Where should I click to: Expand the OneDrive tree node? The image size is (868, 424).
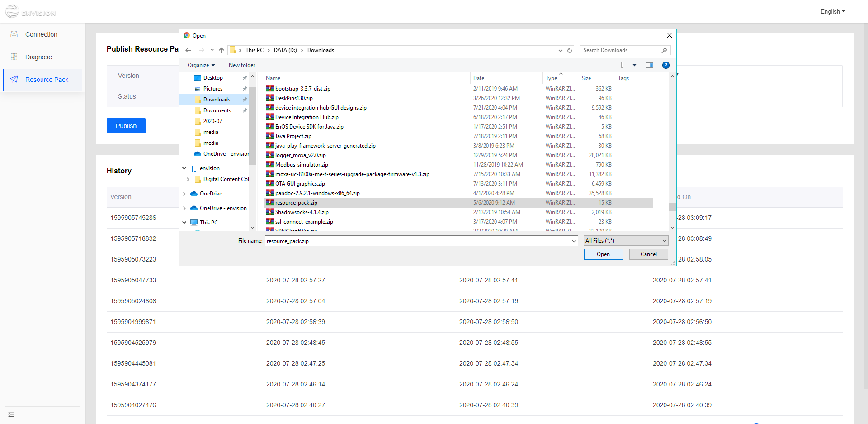(184, 194)
